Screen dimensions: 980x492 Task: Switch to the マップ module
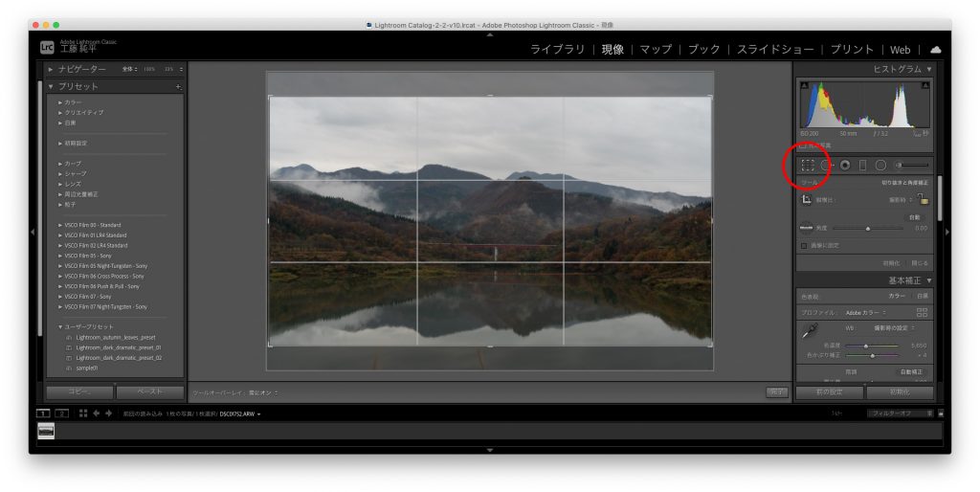pos(656,50)
